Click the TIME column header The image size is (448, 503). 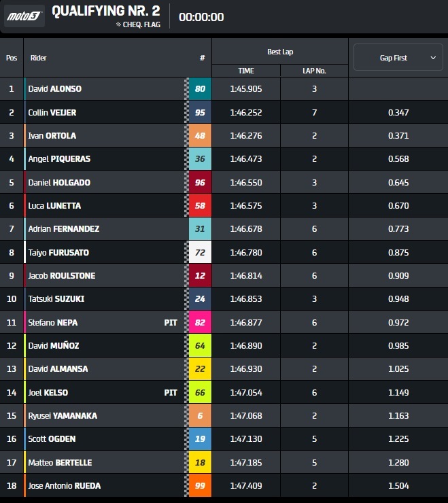tap(245, 71)
